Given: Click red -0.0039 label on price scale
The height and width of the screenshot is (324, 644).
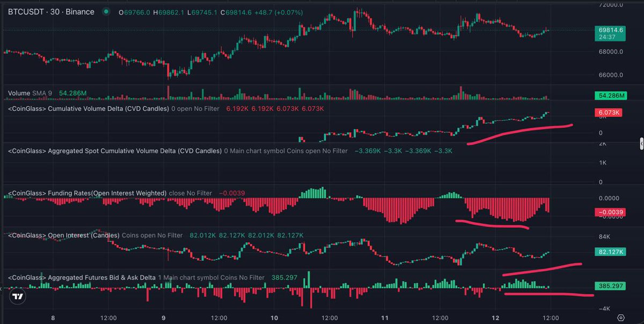Looking at the screenshot, I should 611,212.
